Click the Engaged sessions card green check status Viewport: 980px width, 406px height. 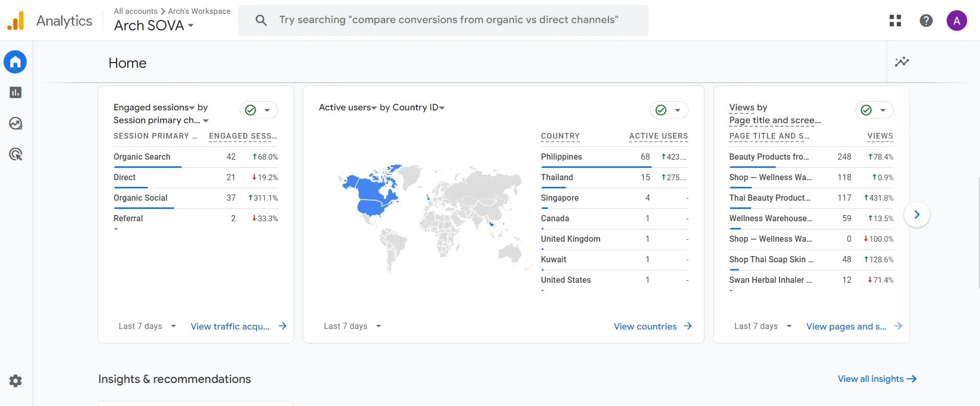point(251,110)
